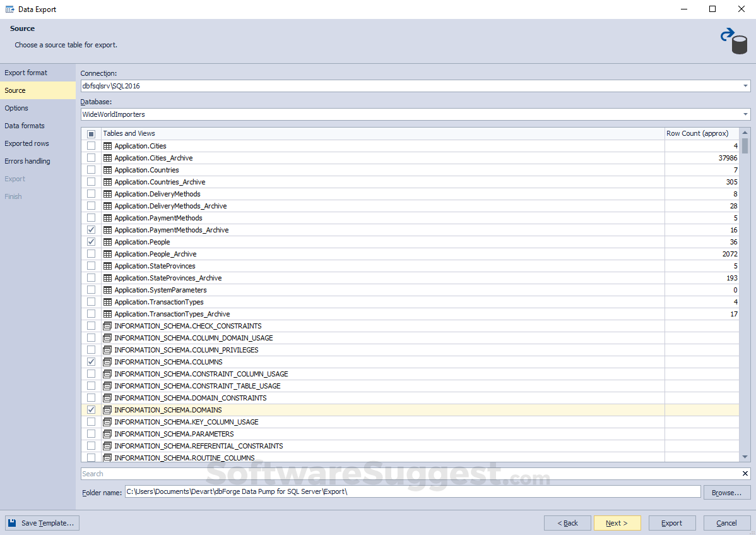Click the view icon beside INFORMATION_SCHEMA.PARAMETERS
756x535 pixels.
(107, 433)
